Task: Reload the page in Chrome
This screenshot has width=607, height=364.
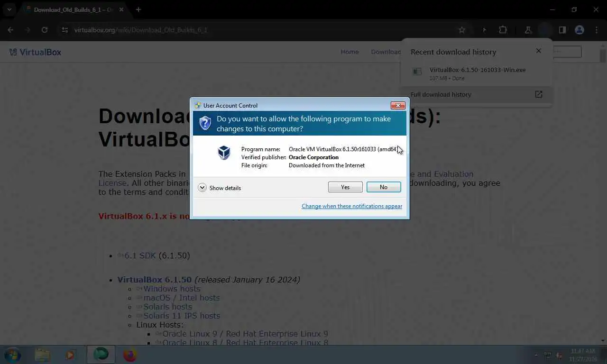Action: coord(45,30)
